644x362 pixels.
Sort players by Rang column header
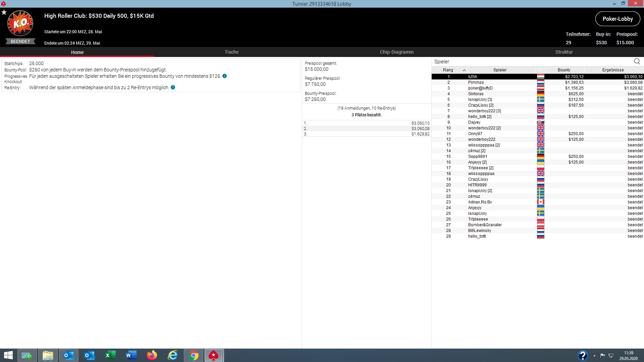[448, 70]
